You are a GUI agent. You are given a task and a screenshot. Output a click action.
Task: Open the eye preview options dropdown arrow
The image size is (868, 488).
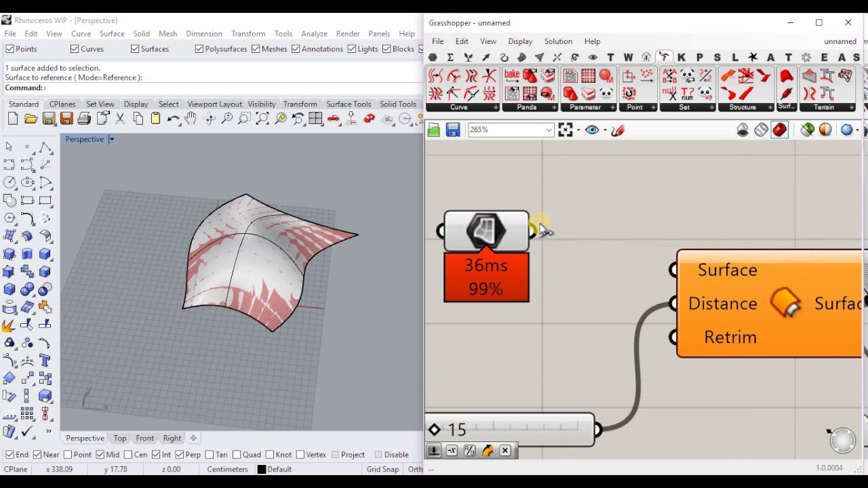coord(604,130)
